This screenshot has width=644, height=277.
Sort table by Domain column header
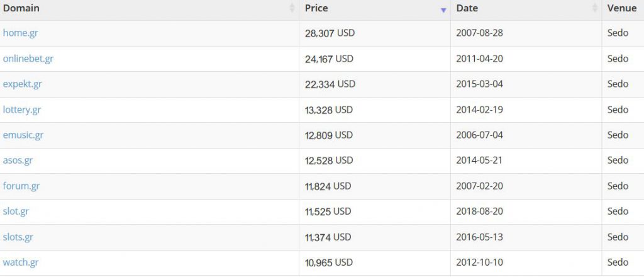click(x=21, y=9)
